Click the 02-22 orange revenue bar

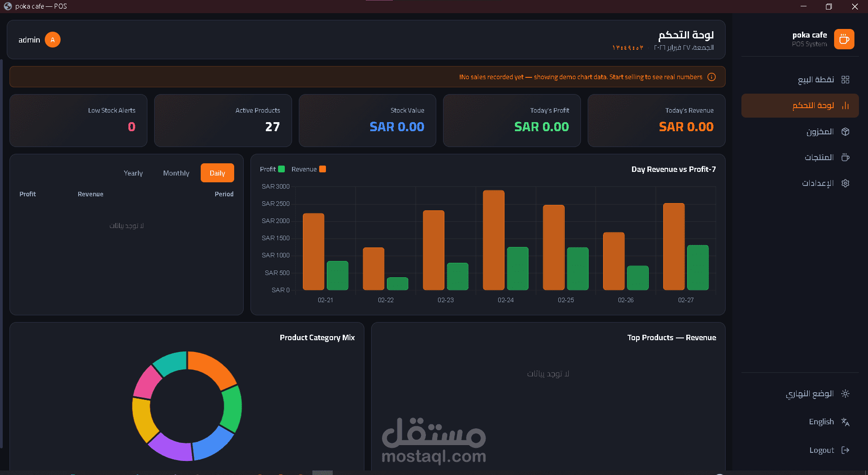click(373, 269)
